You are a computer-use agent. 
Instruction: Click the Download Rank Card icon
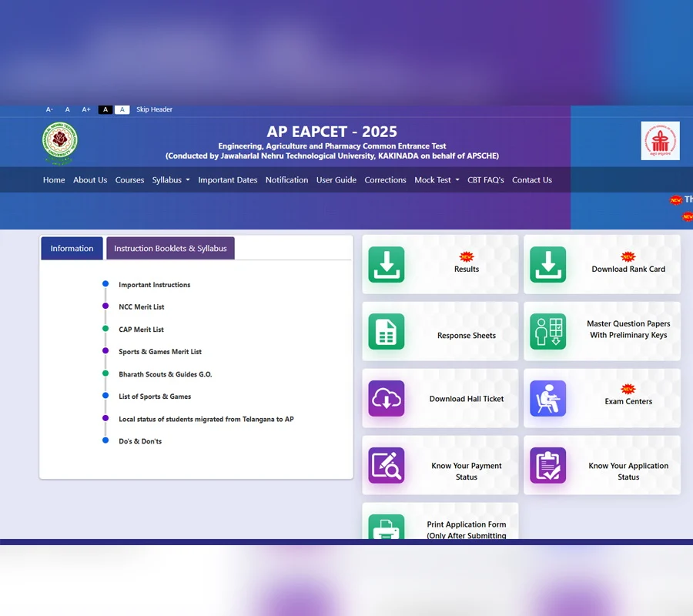[x=547, y=265]
